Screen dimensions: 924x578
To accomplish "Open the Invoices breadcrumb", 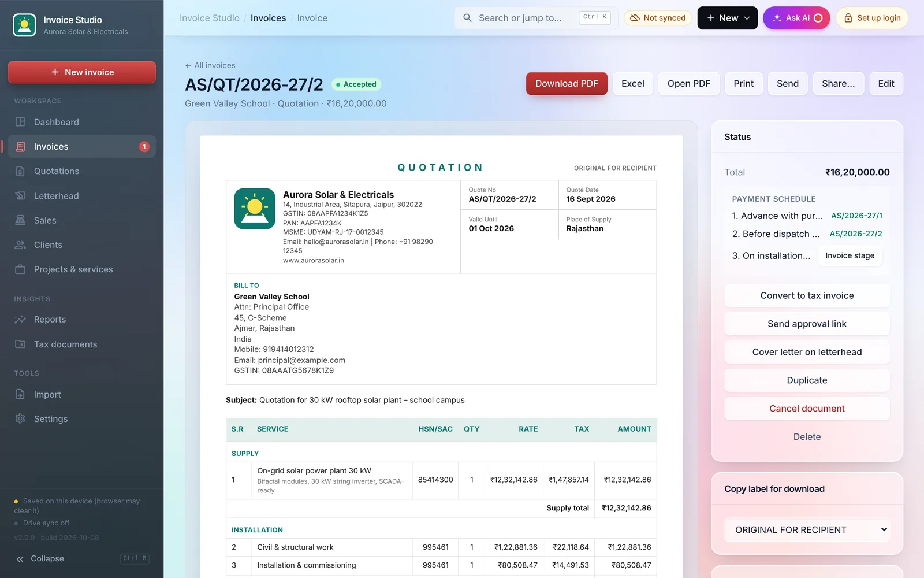I will (269, 18).
